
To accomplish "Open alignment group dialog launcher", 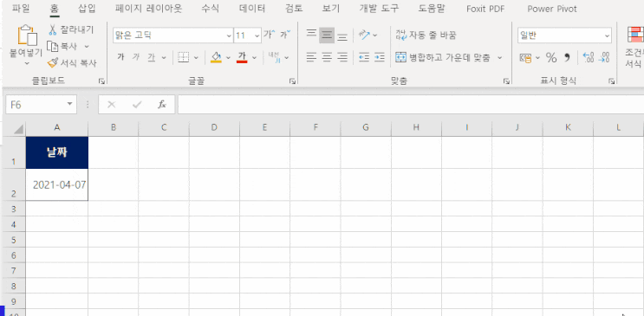I will coord(506,81).
